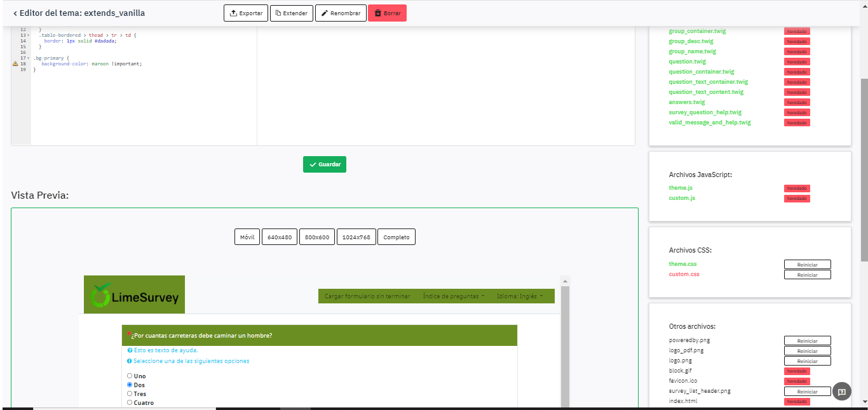Screen dimensions: 868x410
Task: Open the question_container.twig file
Action: pyautogui.click(x=701, y=72)
